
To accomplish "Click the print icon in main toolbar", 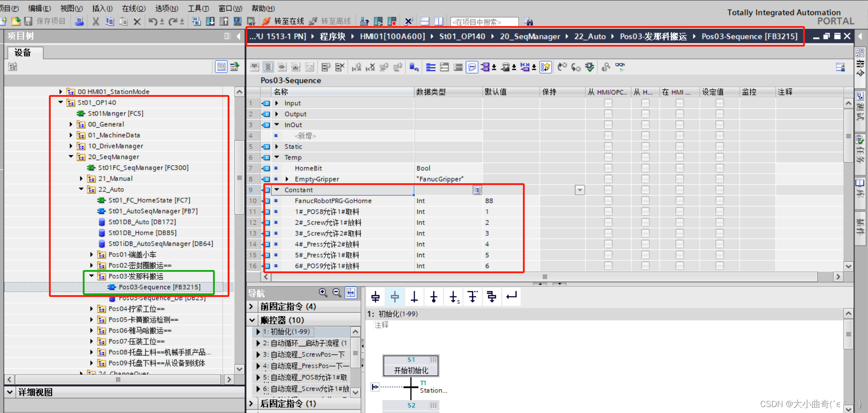I will coord(80,21).
